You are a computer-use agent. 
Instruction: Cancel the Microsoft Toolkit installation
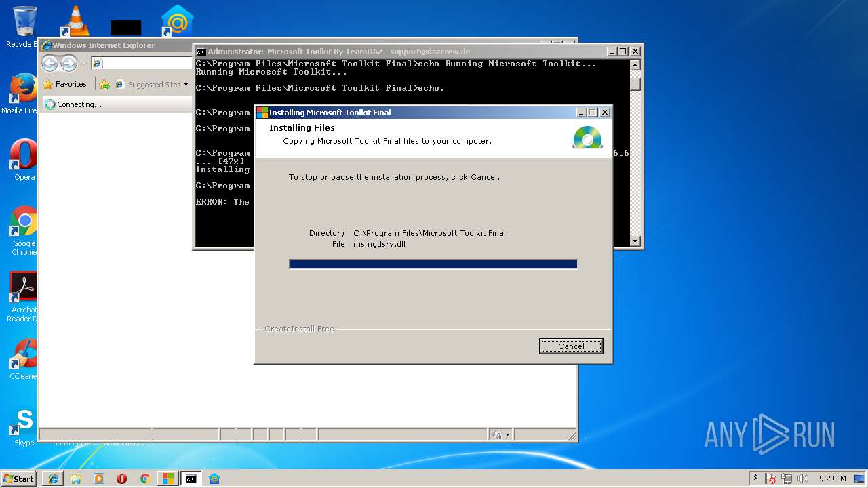(x=571, y=346)
